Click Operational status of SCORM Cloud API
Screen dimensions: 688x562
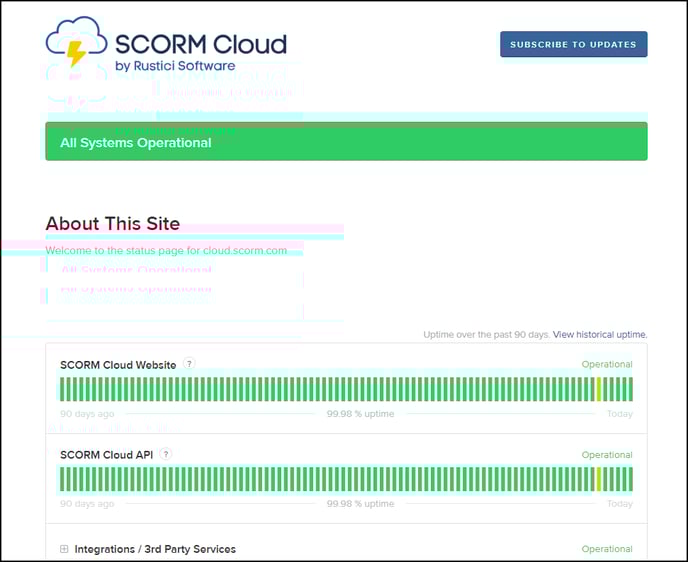(607, 455)
